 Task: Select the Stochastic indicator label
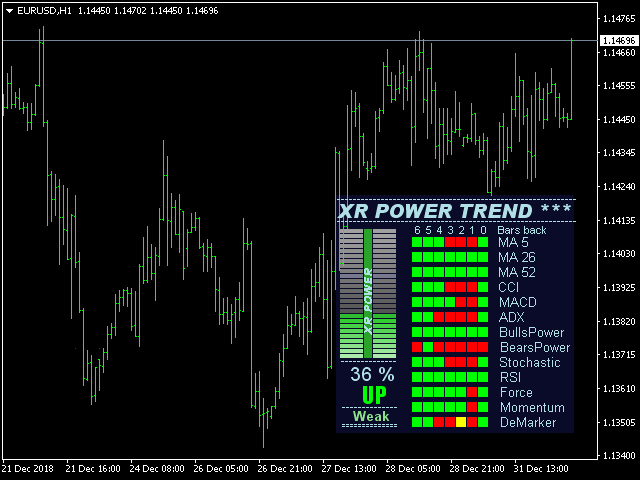(x=530, y=362)
